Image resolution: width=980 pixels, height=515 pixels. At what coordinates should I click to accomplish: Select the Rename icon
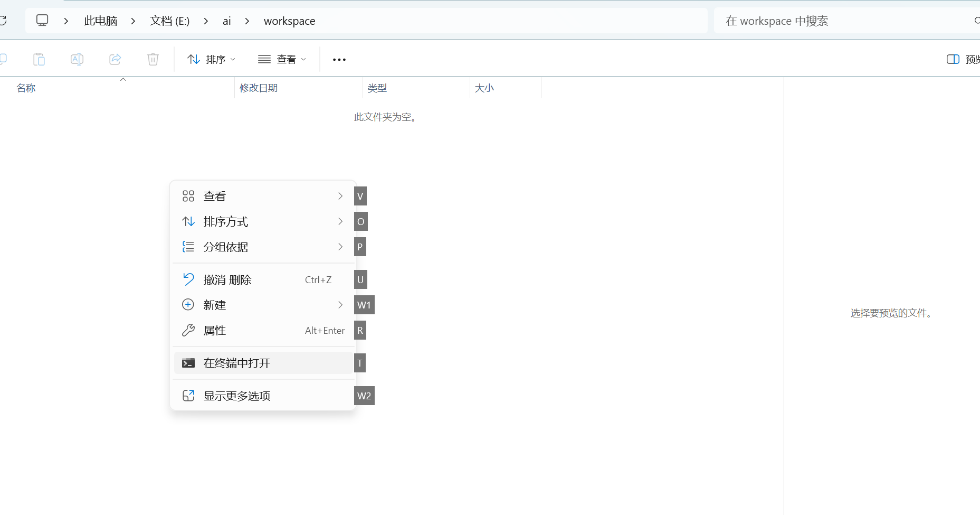point(77,59)
